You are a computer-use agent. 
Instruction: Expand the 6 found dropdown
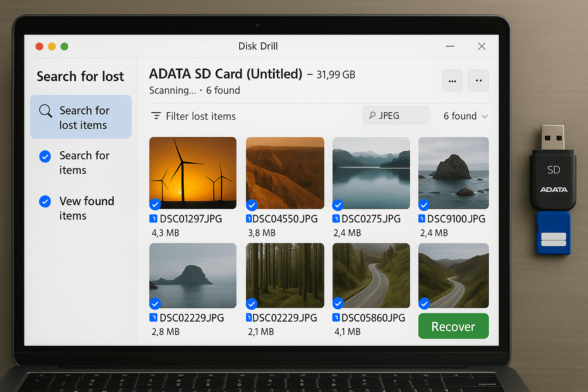[465, 116]
